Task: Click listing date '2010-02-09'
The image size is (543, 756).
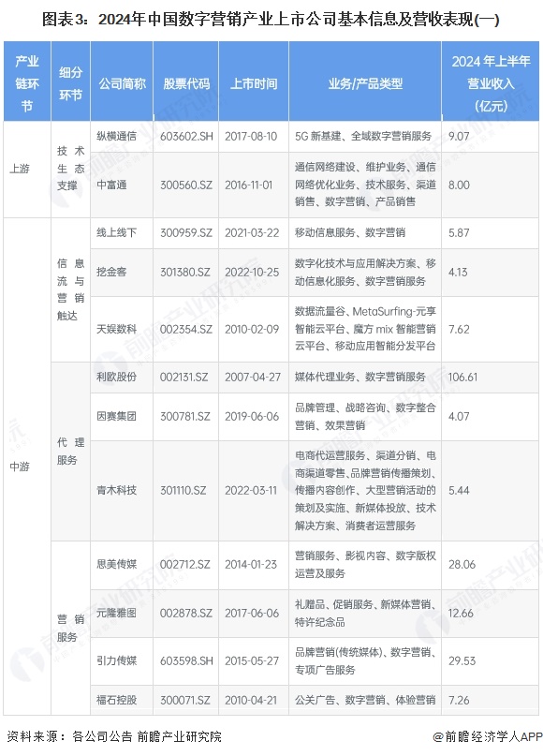Action: [x=252, y=329]
